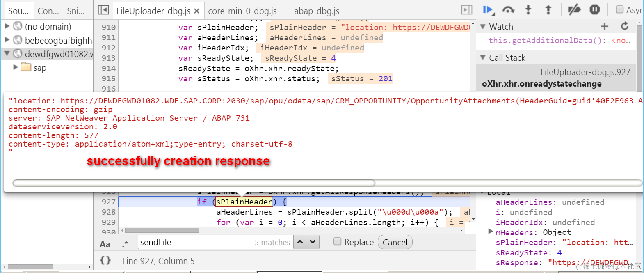Screen dimensions: 644x273
Task: Step into next function call
Action: coord(528,10)
